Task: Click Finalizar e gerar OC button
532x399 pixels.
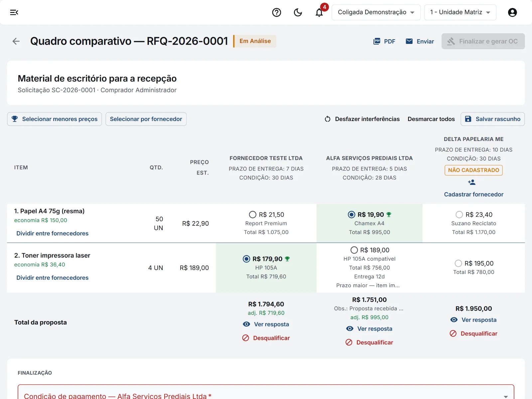Action: 483,41
